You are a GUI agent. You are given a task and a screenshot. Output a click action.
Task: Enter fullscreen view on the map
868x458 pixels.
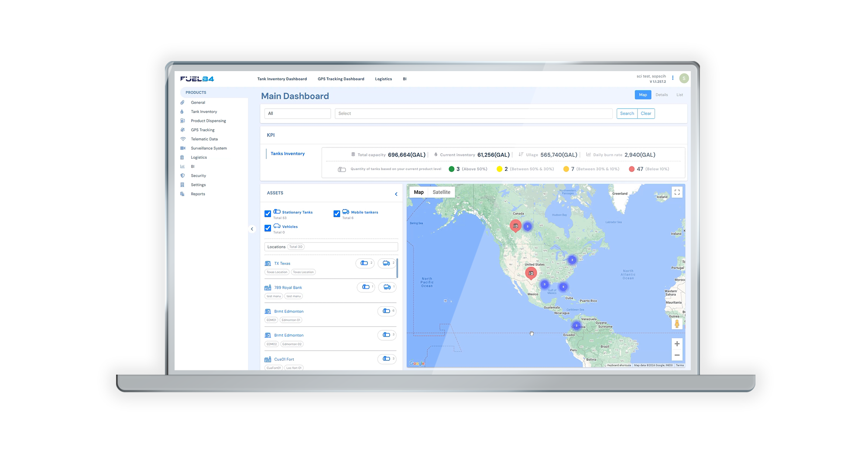[677, 192]
